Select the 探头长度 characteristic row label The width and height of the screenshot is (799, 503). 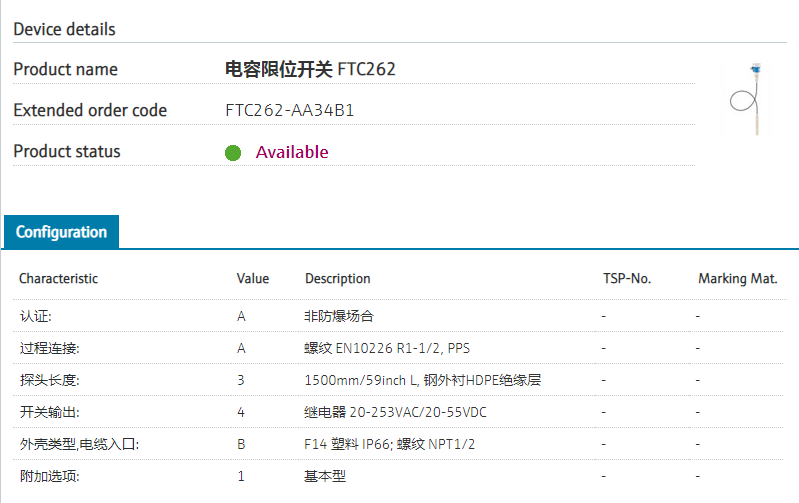[x=49, y=380]
